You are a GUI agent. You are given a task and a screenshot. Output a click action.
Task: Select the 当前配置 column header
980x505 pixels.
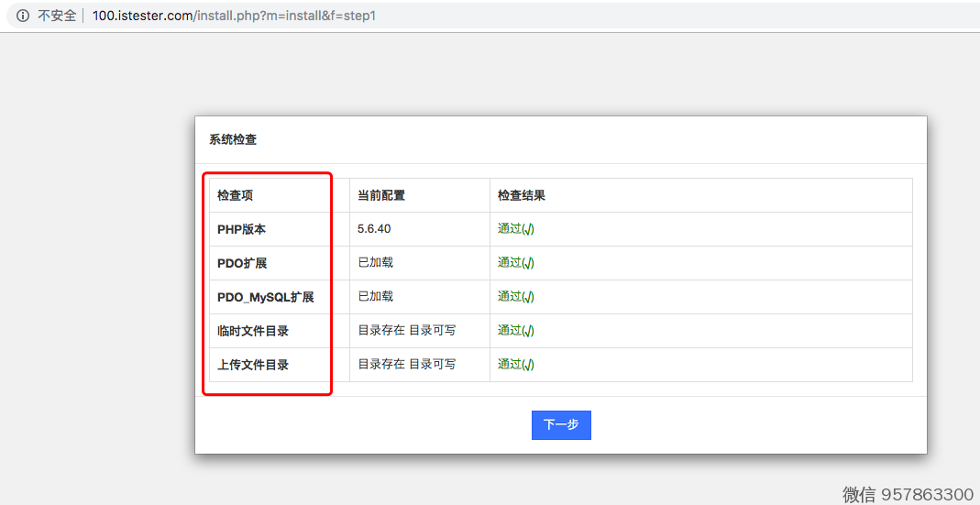pyautogui.click(x=380, y=195)
